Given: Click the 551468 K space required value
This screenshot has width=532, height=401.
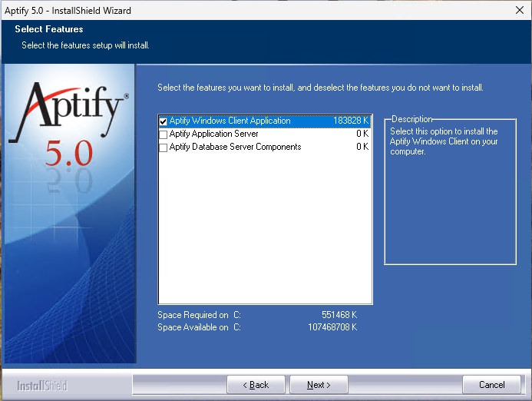Looking at the screenshot, I should (339, 315).
